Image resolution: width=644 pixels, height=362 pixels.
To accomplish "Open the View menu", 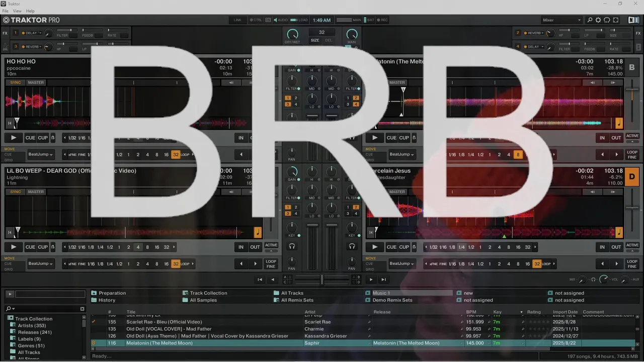I will pyautogui.click(x=17, y=11).
